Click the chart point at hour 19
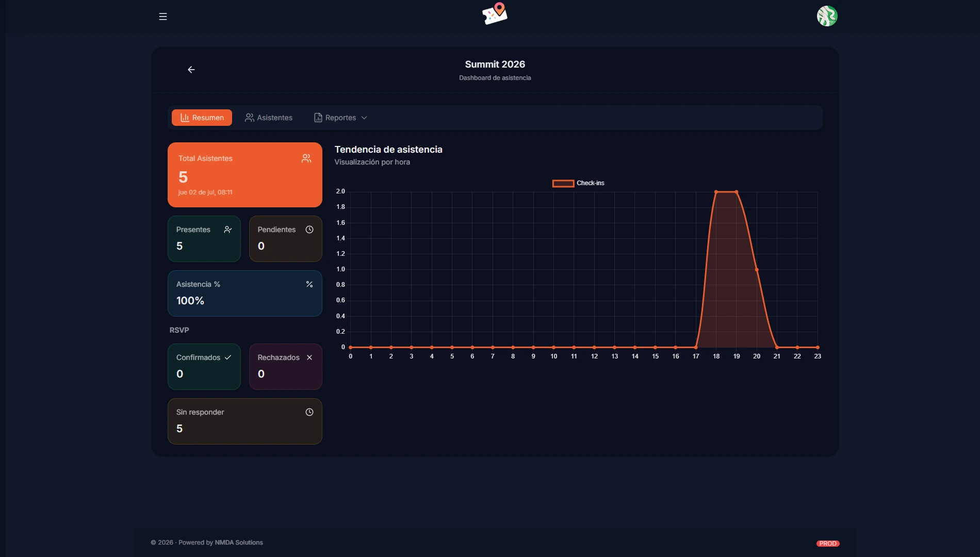Viewport: 980px width, 557px height. pyautogui.click(x=737, y=192)
